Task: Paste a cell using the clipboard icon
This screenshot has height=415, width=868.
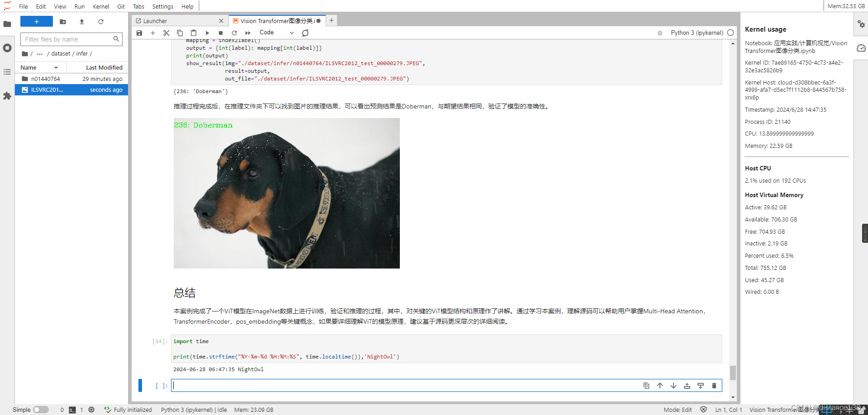Action: coord(194,33)
